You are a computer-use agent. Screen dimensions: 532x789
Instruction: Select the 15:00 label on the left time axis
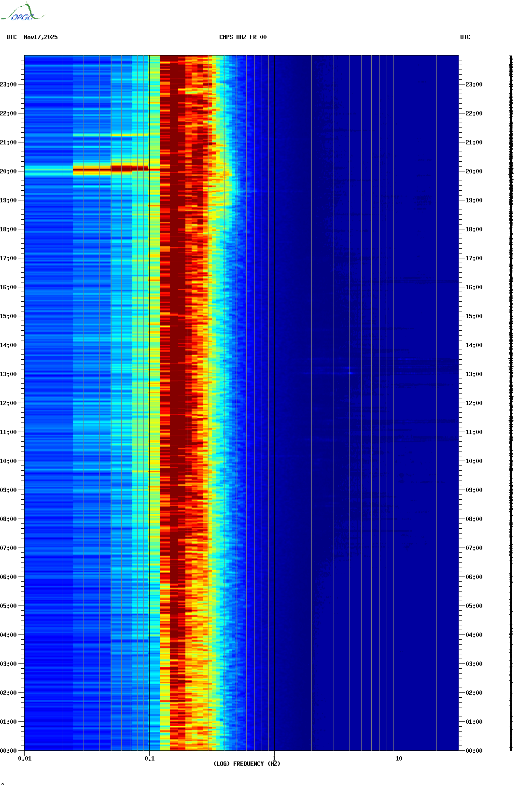pyautogui.click(x=8, y=316)
